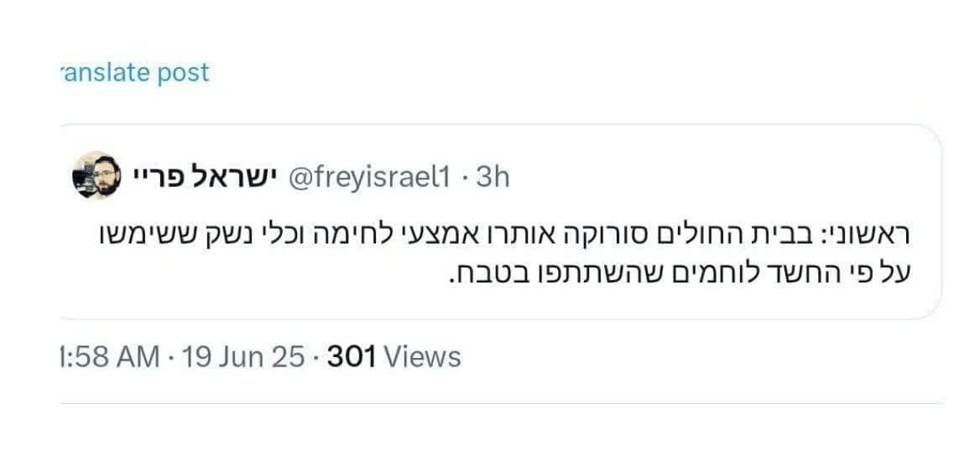Click the word החולים in the quoted post

pyautogui.click(x=694, y=235)
